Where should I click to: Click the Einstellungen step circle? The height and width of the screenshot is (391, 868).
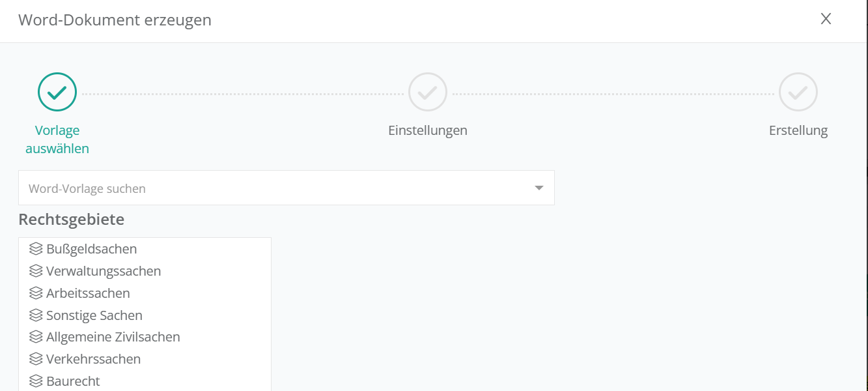point(428,92)
